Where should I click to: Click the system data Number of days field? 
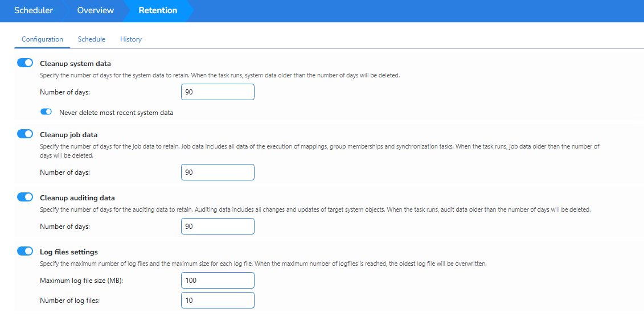point(218,92)
